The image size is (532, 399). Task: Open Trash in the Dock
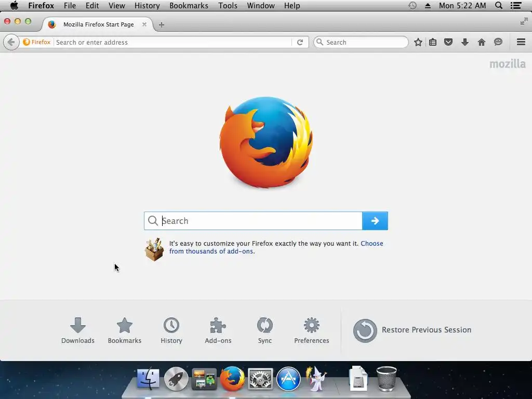pyautogui.click(x=387, y=378)
